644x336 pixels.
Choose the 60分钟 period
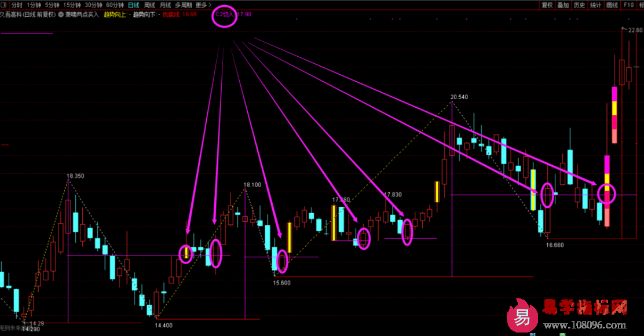115,5
